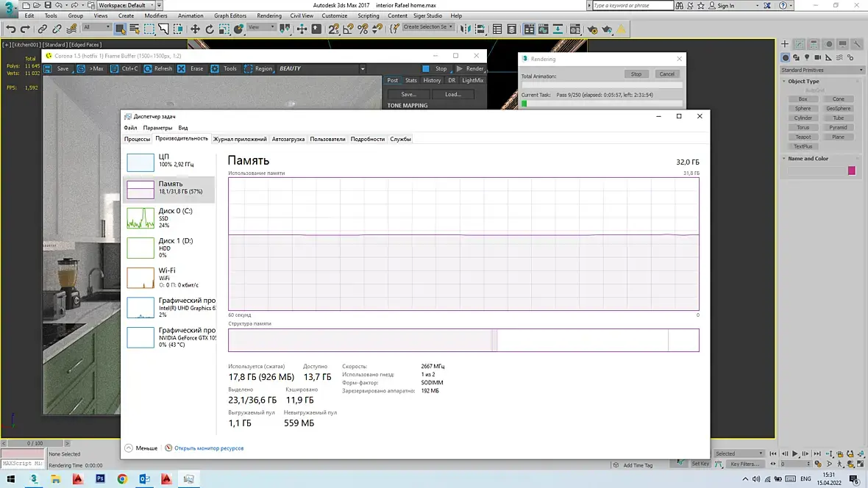Click the Link selection tool icon
The image size is (868, 488).
click(x=42, y=29)
